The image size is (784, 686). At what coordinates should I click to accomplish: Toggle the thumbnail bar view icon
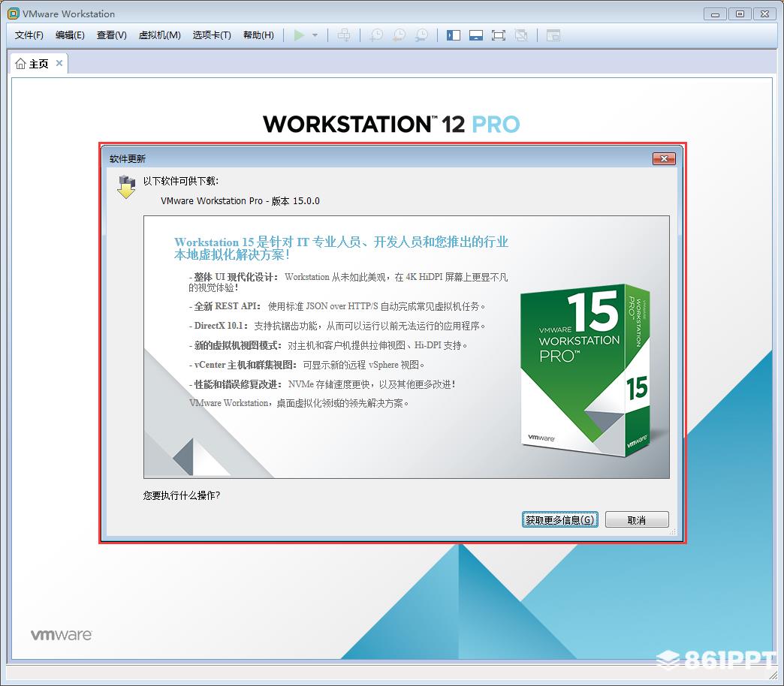476,35
